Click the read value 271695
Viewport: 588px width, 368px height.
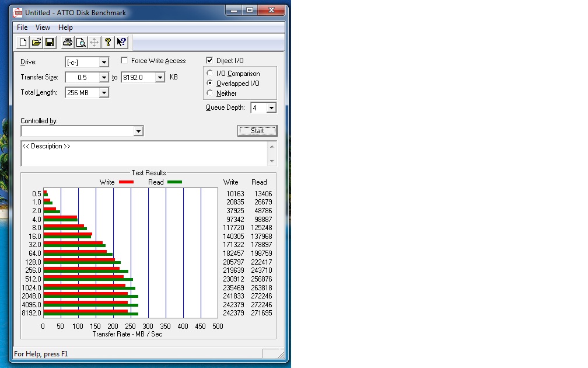click(x=261, y=313)
